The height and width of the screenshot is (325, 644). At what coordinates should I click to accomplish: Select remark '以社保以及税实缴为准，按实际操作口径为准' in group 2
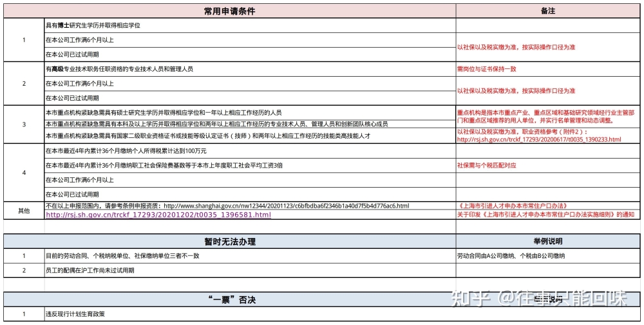click(516, 90)
